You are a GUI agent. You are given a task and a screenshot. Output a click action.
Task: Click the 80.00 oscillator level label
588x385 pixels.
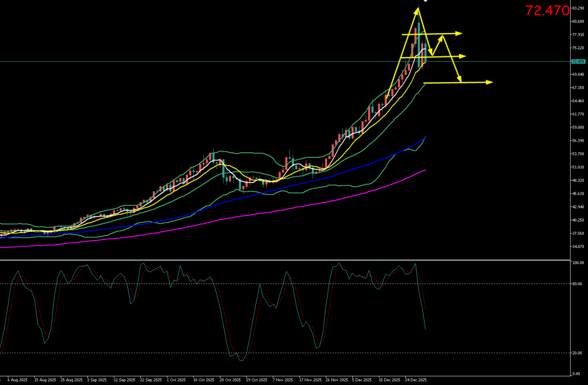[576, 284]
